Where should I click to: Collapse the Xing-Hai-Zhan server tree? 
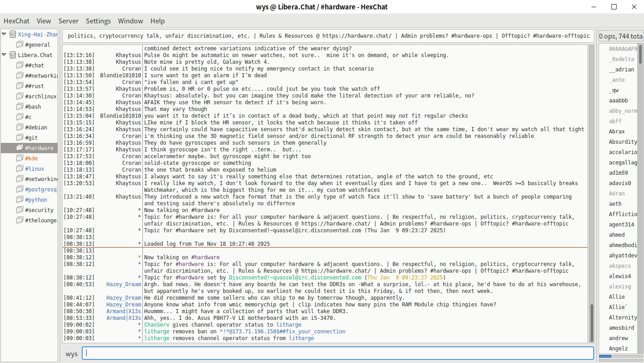point(4,34)
